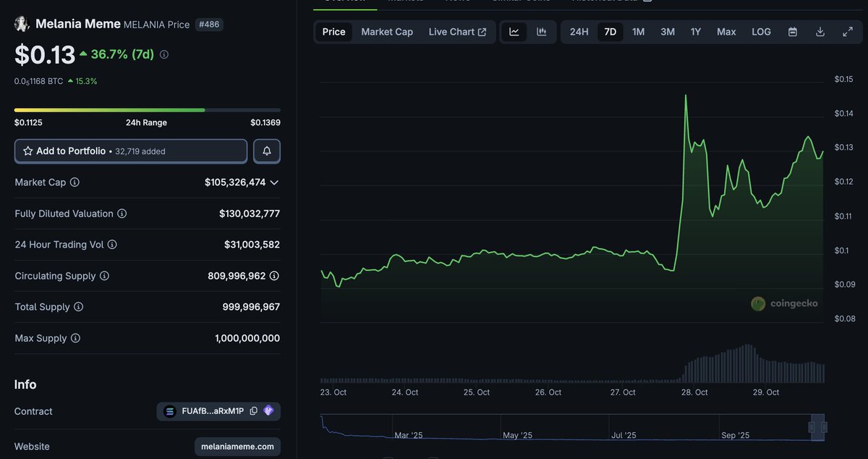Click the 24 Hour Trading Vol info icon
This screenshot has width=868, height=459.
(112, 245)
